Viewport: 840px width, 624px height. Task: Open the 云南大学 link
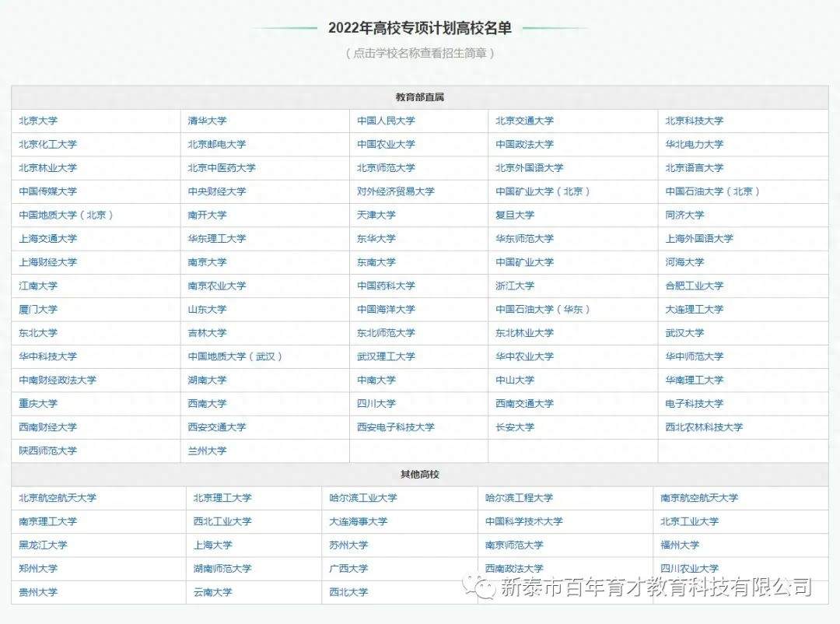[212, 592]
